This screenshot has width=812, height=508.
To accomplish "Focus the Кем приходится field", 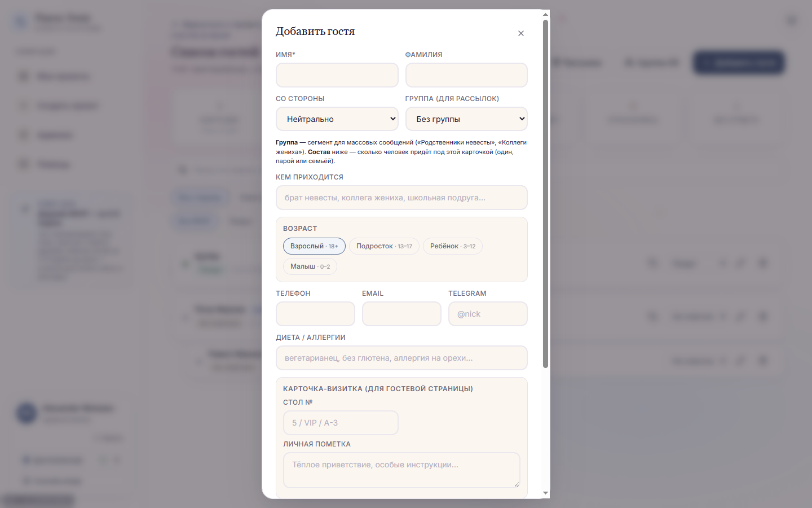I will tap(401, 198).
